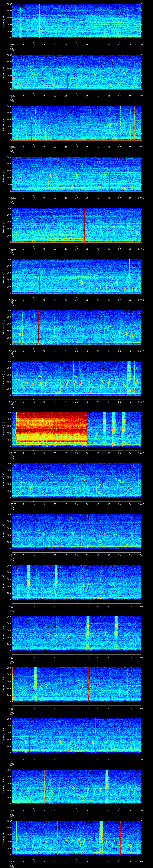Click the 25:00 end time label

click(141, 453)
